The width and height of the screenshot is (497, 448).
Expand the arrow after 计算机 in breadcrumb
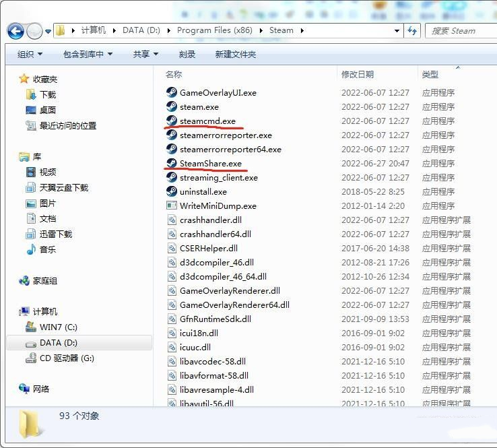[114, 31]
